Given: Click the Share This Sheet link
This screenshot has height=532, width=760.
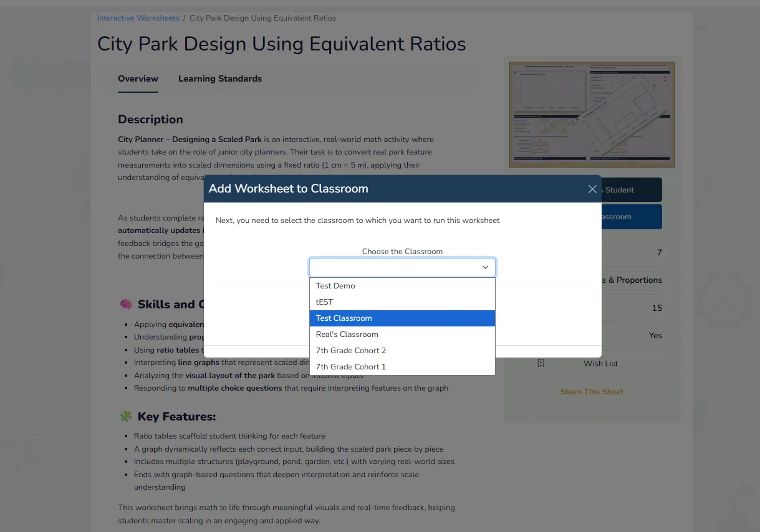Looking at the screenshot, I should (591, 392).
